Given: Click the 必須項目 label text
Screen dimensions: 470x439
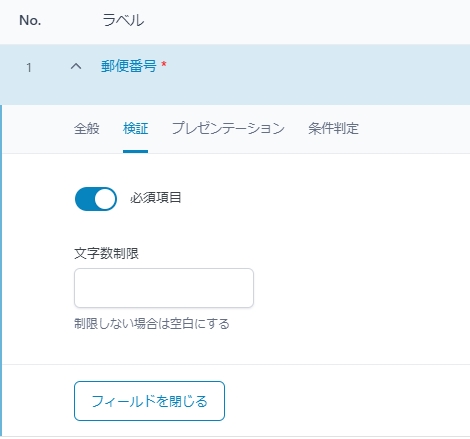Looking at the screenshot, I should 155,198.
